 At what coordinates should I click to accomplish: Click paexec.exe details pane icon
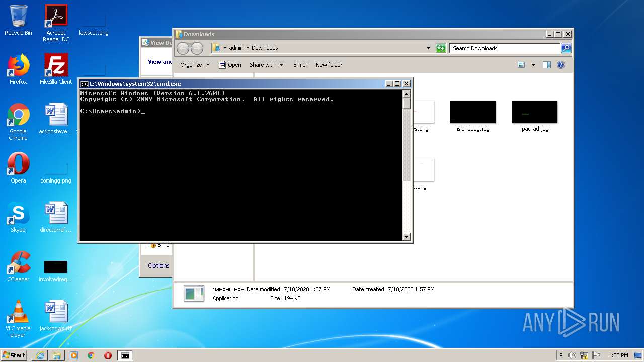194,293
